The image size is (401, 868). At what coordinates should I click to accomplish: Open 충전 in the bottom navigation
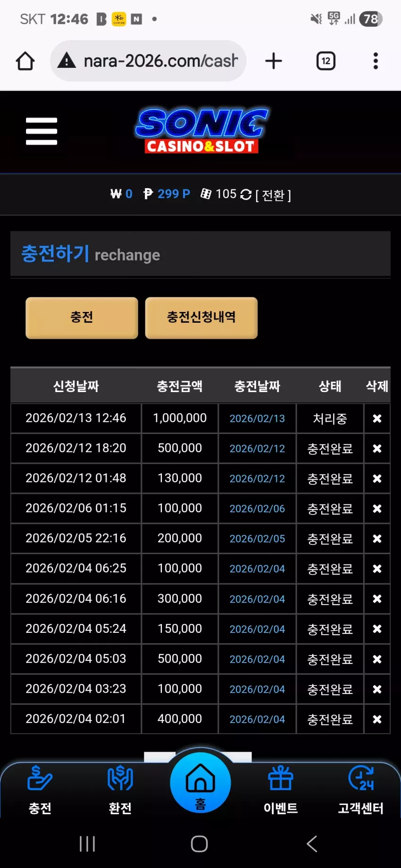point(40,790)
